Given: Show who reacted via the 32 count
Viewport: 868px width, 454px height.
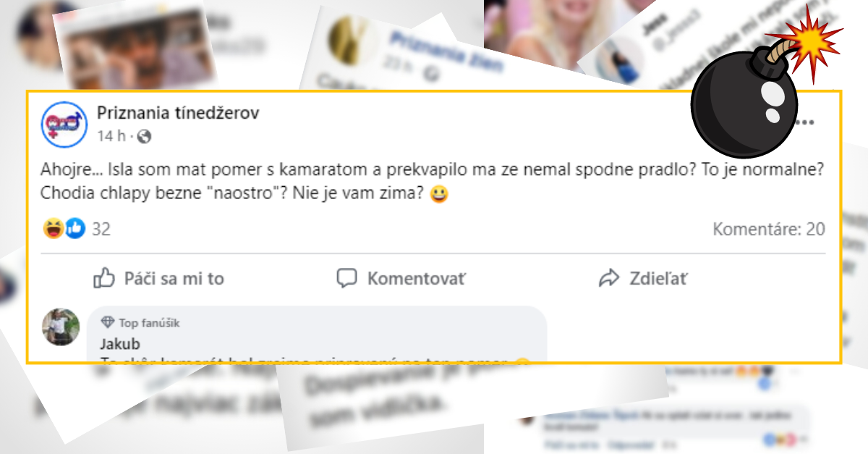Looking at the screenshot, I should pyautogui.click(x=101, y=230).
